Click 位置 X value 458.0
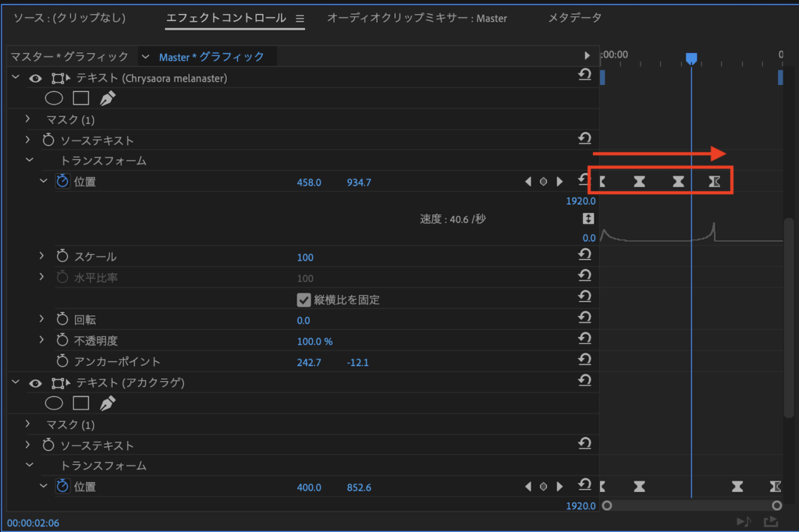This screenshot has width=799, height=532. (x=309, y=183)
